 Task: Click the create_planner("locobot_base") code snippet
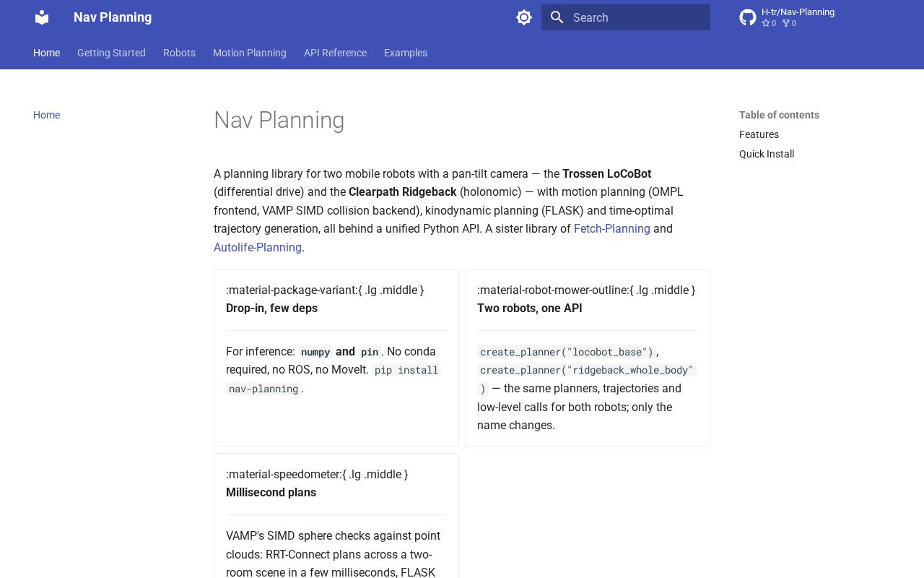[566, 352]
